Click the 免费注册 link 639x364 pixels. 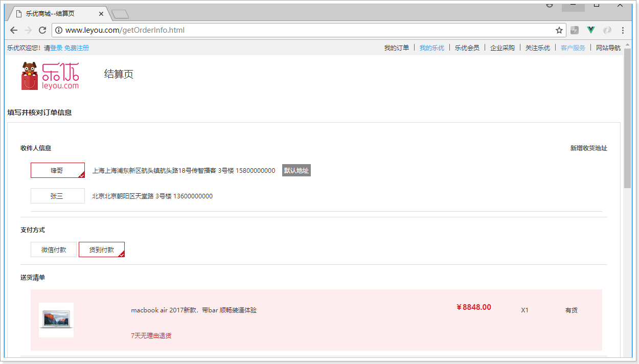[77, 48]
